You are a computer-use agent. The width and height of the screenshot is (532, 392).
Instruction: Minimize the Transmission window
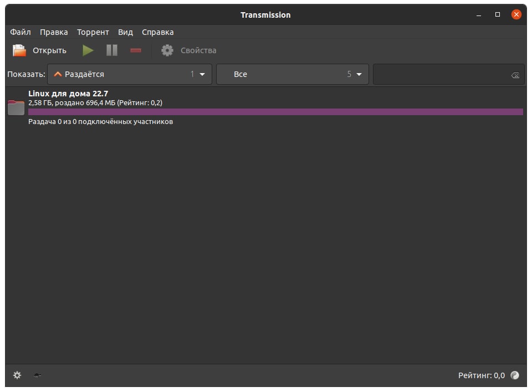[479, 14]
